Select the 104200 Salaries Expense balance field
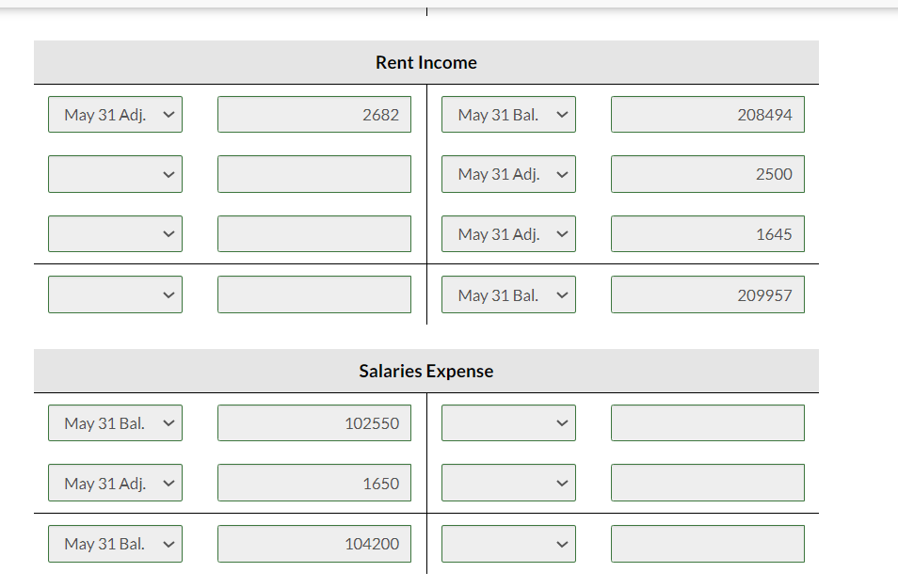898x588 pixels. (x=313, y=543)
